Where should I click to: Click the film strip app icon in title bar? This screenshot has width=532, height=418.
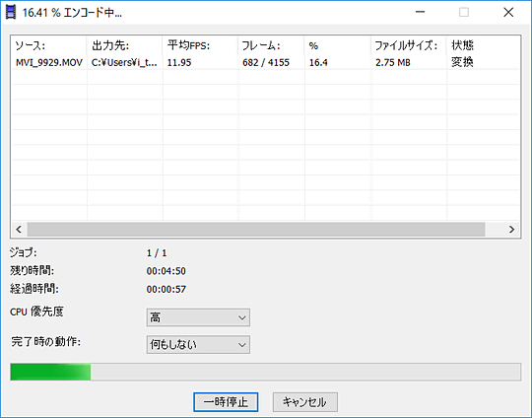[11, 13]
